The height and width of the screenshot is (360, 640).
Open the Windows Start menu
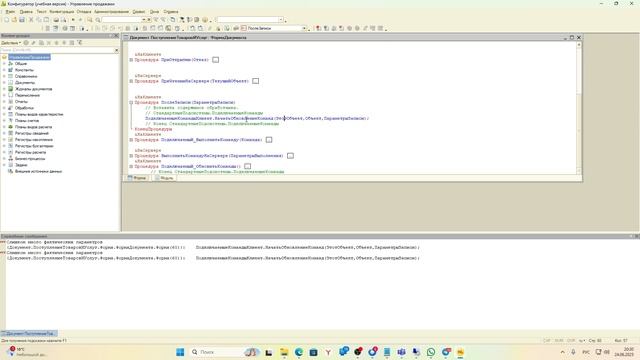click(180, 352)
